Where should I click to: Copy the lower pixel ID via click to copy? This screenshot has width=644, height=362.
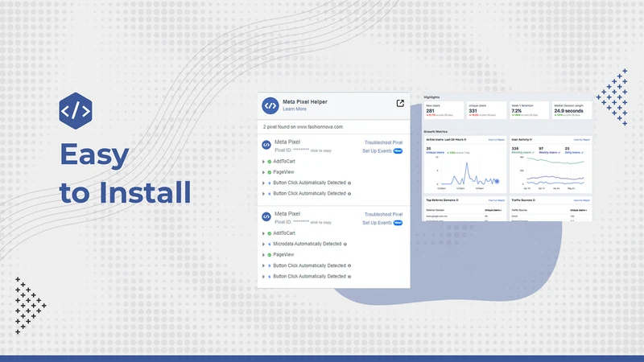click(320, 223)
